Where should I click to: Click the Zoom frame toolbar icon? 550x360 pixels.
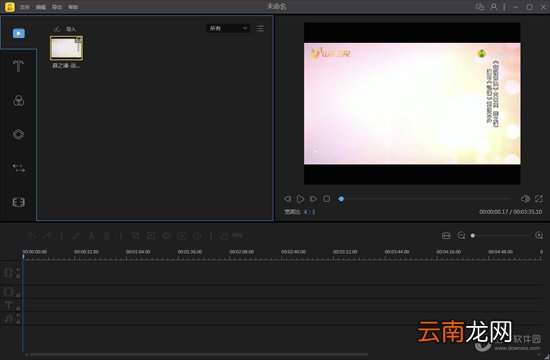tap(151, 236)
